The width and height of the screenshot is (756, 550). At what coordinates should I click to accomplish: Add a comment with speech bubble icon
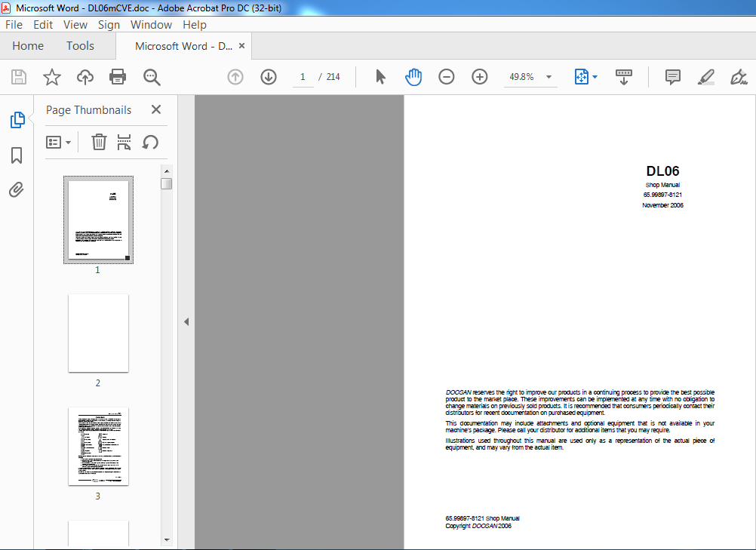672,77
